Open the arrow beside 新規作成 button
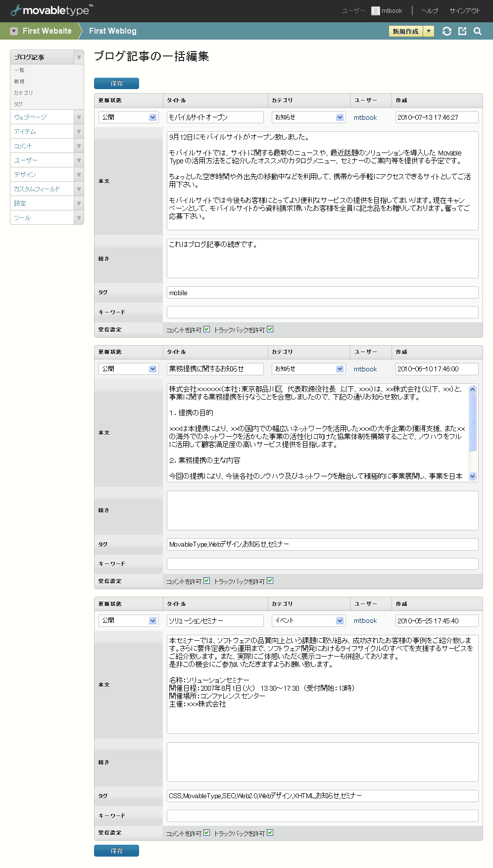Screen dimensions: 493x868 (429, 31)
